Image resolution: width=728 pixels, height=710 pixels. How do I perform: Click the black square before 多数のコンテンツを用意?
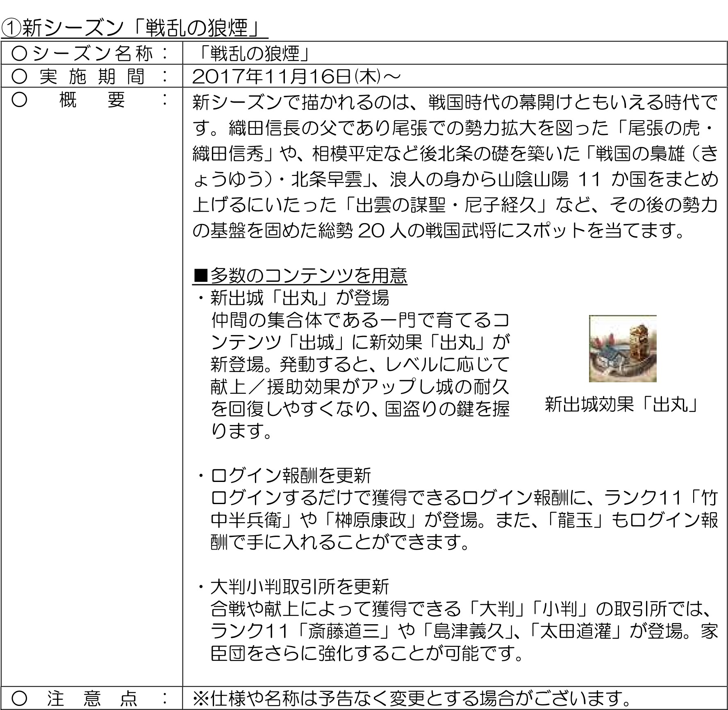coord(200,276)
